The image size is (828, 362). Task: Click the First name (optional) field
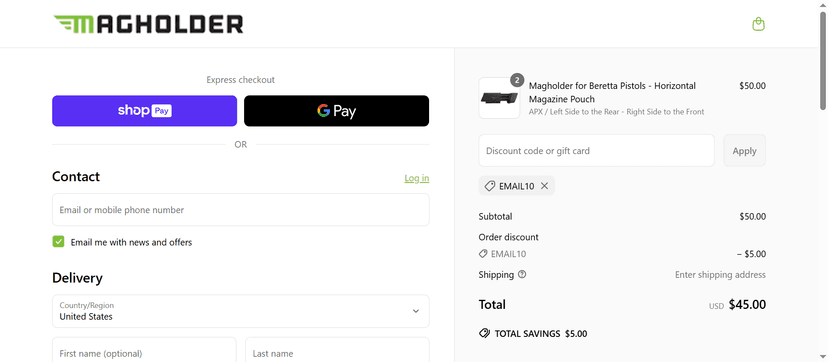[x=144, y=350]
